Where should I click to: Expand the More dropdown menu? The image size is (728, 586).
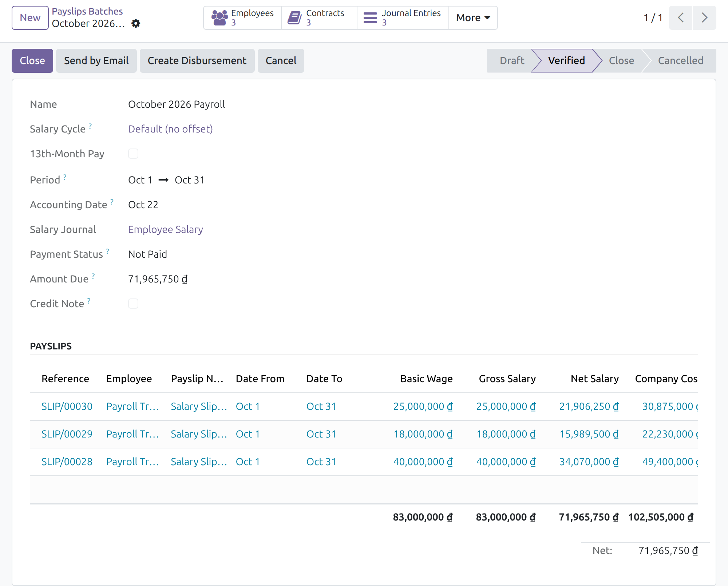473,18
